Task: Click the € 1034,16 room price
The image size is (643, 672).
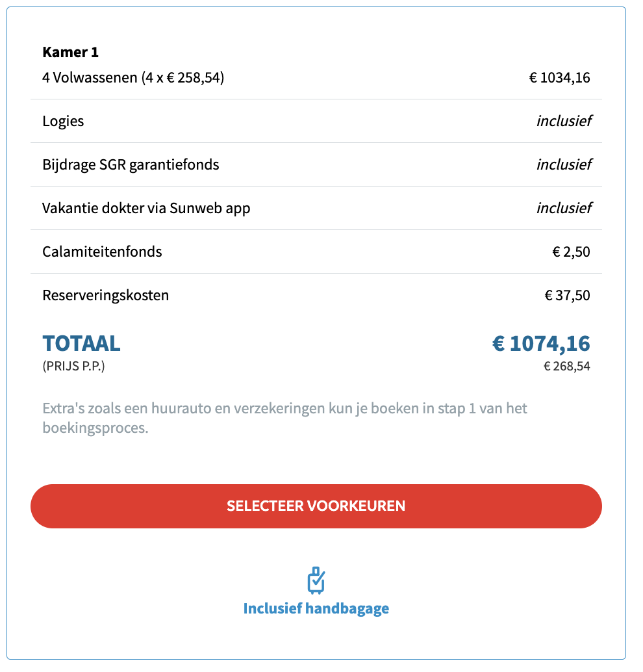Action: coord(559,79)
